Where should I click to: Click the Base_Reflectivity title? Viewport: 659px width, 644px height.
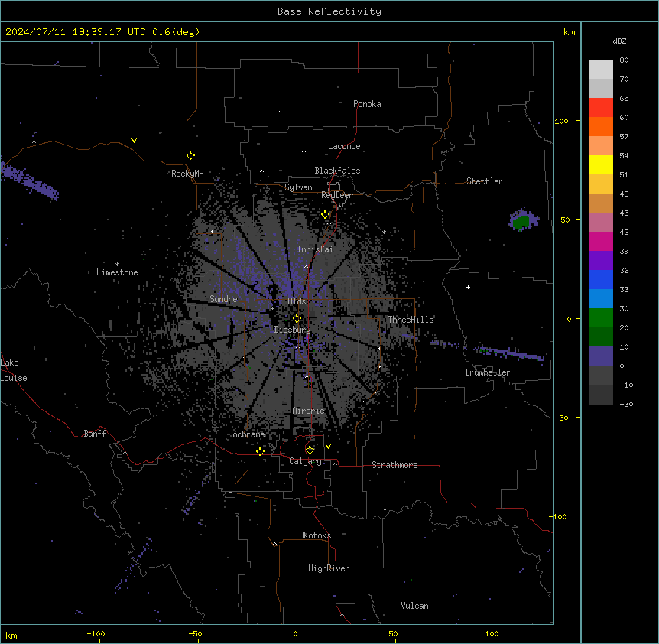[329, 11]
